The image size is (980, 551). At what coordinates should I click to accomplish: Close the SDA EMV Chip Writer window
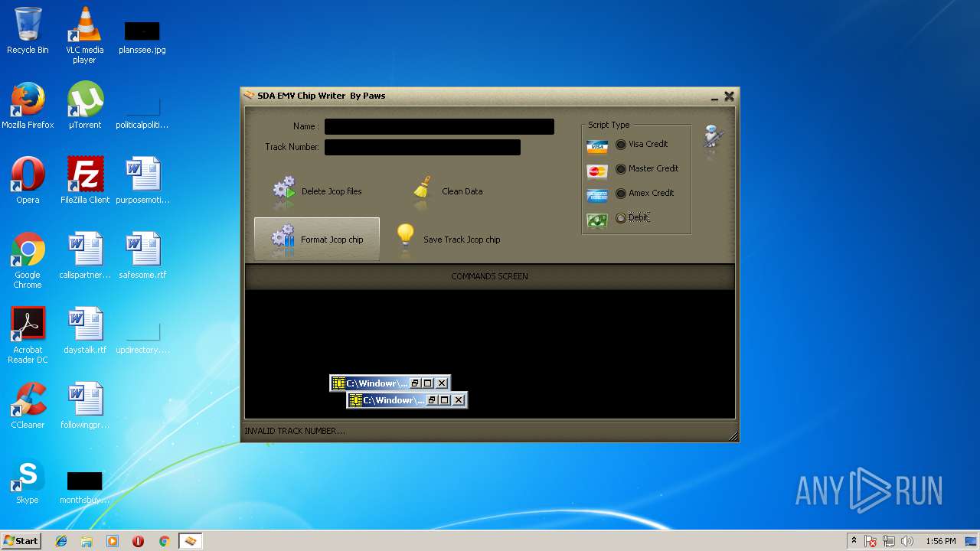(x=729, y=96)
